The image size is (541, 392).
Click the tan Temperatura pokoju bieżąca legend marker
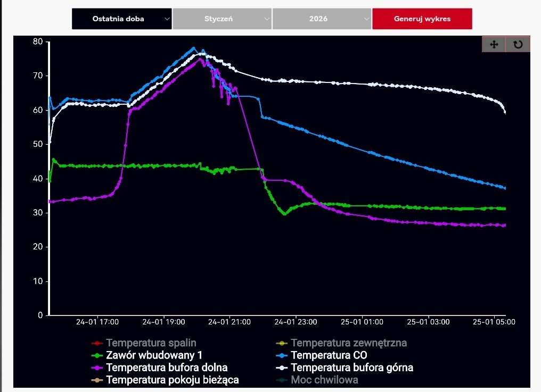click(x=97, y=380)
